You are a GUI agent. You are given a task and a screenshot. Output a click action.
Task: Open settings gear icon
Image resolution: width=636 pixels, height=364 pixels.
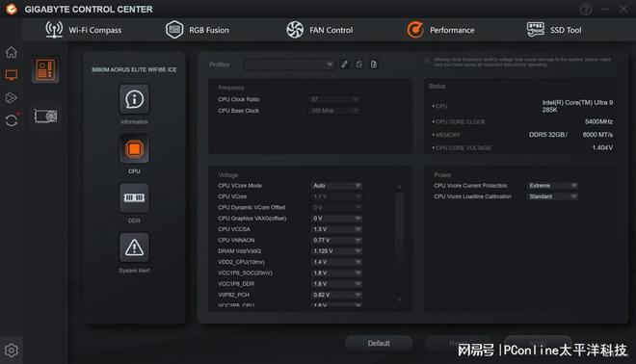pos(12,351)
